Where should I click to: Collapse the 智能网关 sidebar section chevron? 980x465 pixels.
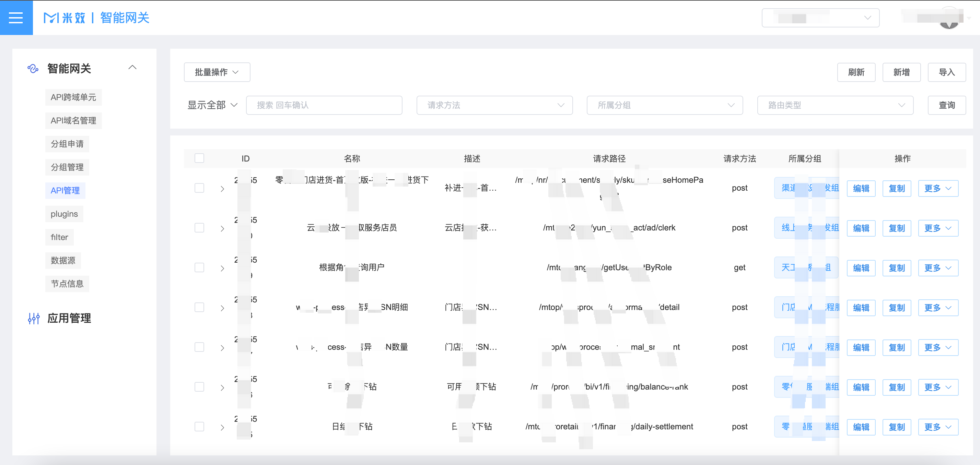pos(132,68)
